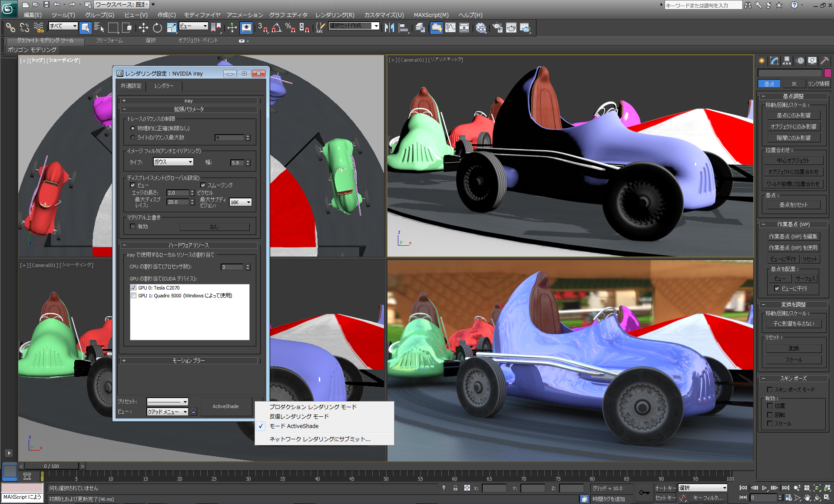Expand the モーション ブラー rollout
The width and height of the screenshot is (834, 504).
(x=189, y=361)
